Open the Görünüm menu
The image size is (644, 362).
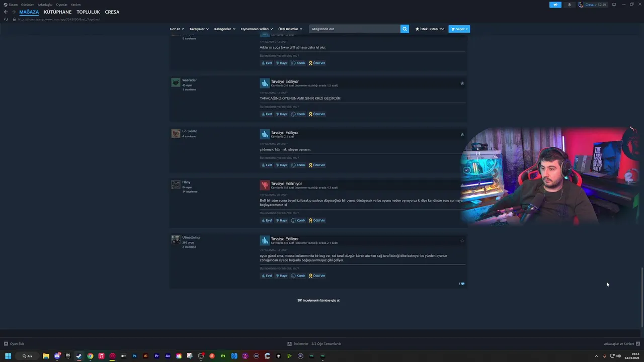pos(28,5)
